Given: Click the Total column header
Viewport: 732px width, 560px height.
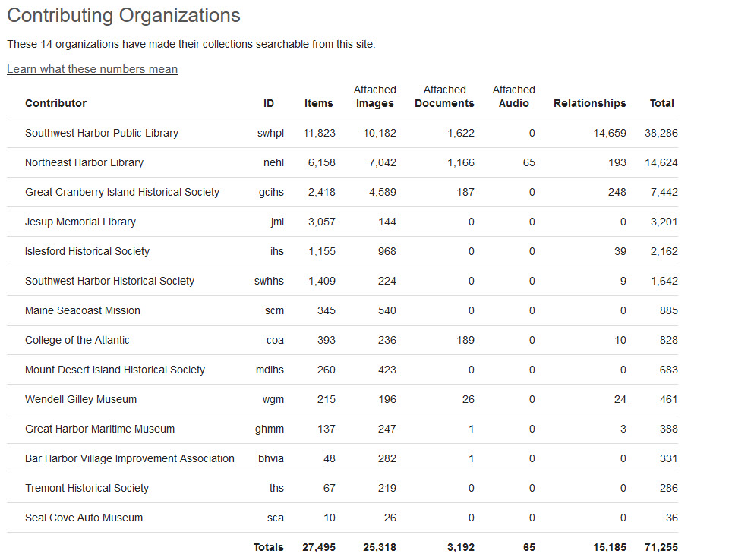Looking at the screenshot, I should click(x=662, y=103).
